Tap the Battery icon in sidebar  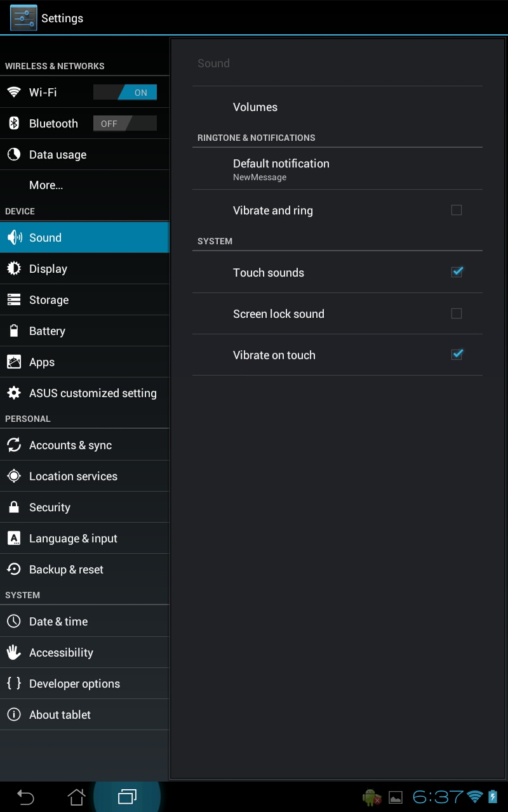[13, 331]
